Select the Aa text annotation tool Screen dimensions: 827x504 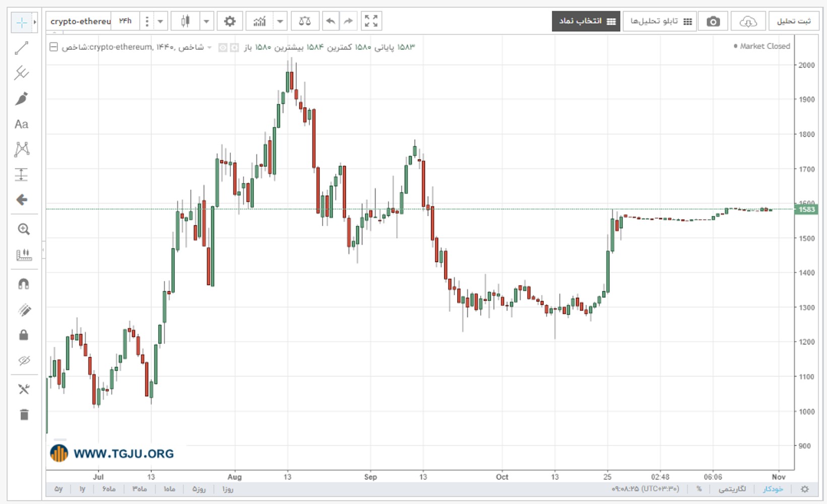pyautogui.click(x=22, y=124)
